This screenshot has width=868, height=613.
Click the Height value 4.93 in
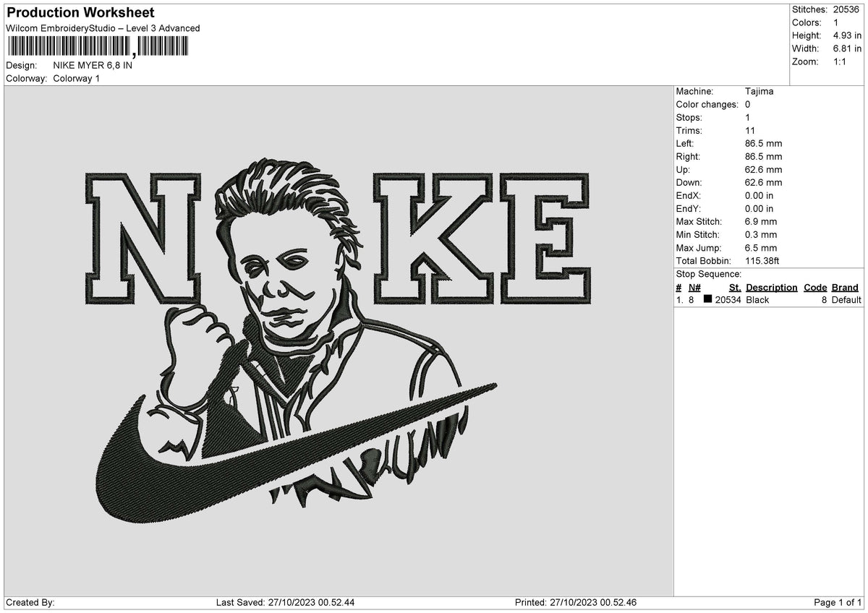pyautogui.click(x=847, y=35)
